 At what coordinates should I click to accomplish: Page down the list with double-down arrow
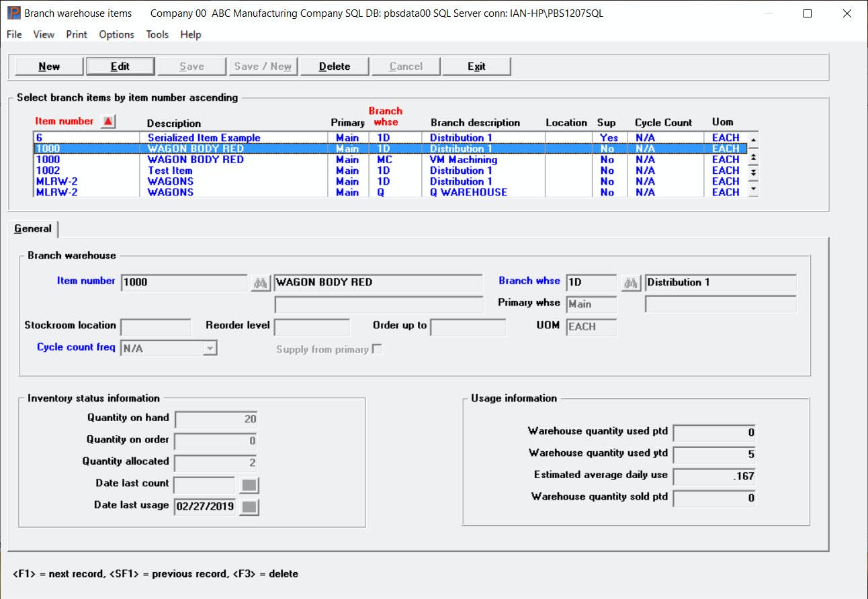point(753,173)
